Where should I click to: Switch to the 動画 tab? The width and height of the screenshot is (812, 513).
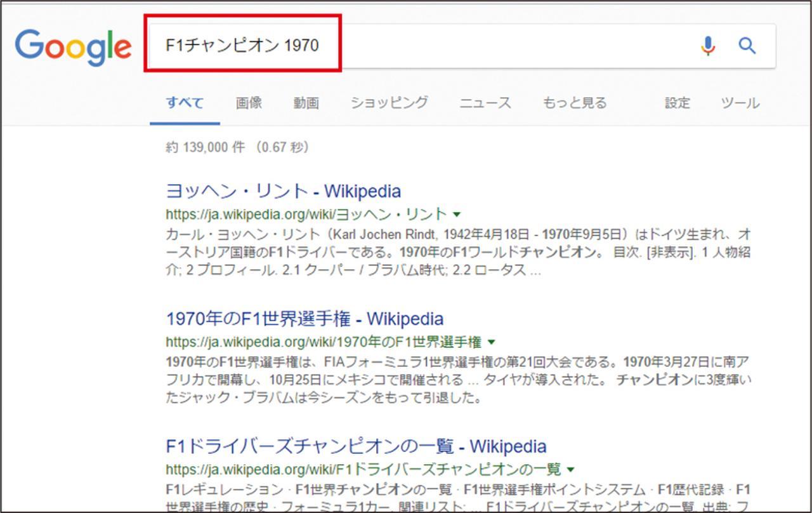[306, 102]
